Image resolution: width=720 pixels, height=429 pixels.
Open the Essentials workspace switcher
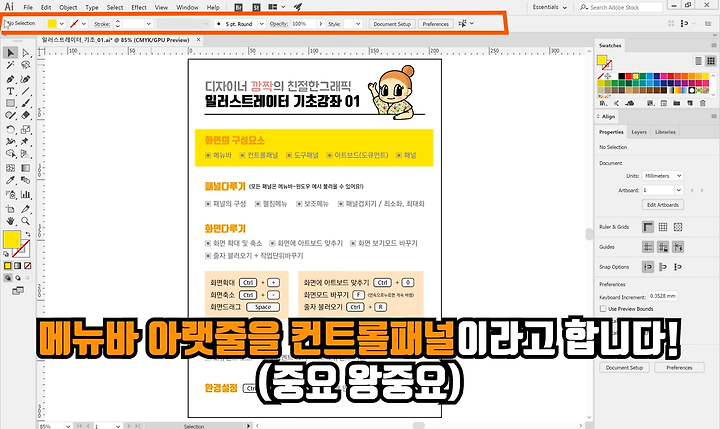[x=550, y=7]
